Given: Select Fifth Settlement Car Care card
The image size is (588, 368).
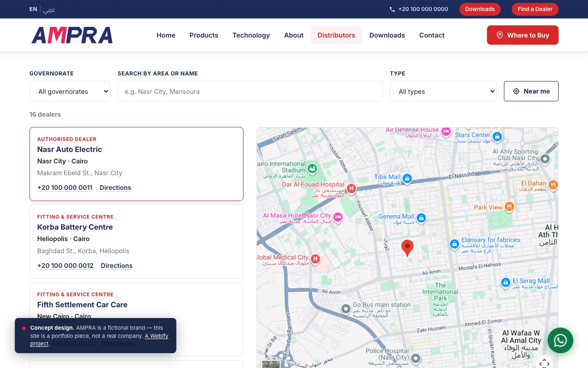Looking at the screenshot, I should coord(136,319).
